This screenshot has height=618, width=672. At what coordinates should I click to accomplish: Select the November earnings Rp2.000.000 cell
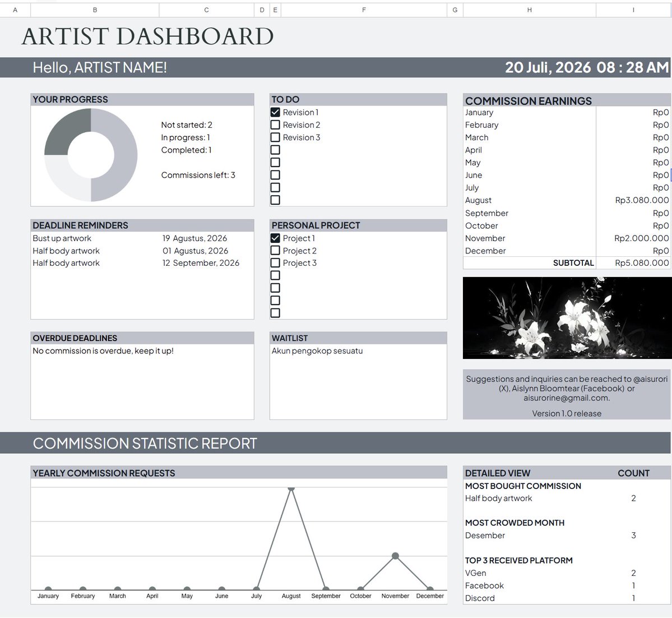coord(633,238)
